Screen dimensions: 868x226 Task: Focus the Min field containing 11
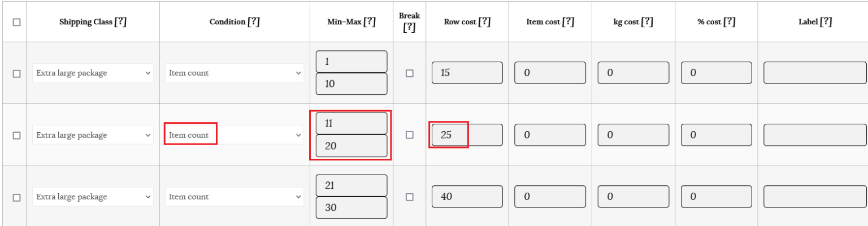[x=351, y=123]
